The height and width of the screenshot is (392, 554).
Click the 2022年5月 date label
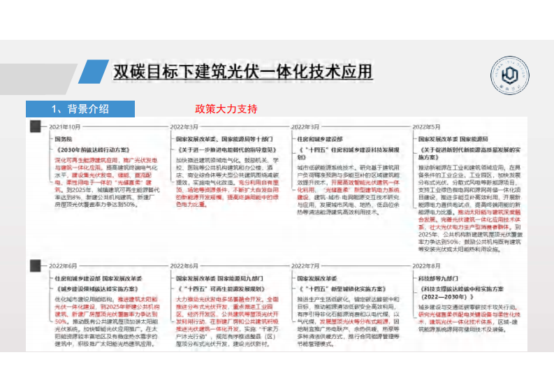(426, 127)
